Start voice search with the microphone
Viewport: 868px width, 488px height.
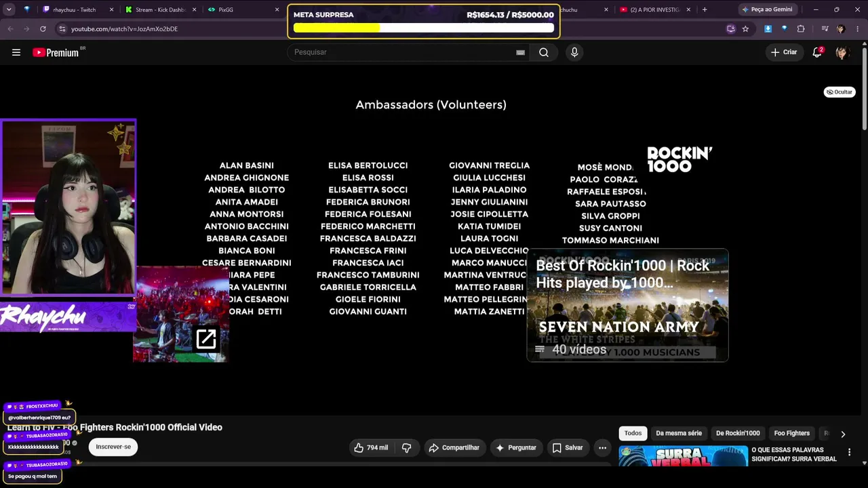[574, 52]
